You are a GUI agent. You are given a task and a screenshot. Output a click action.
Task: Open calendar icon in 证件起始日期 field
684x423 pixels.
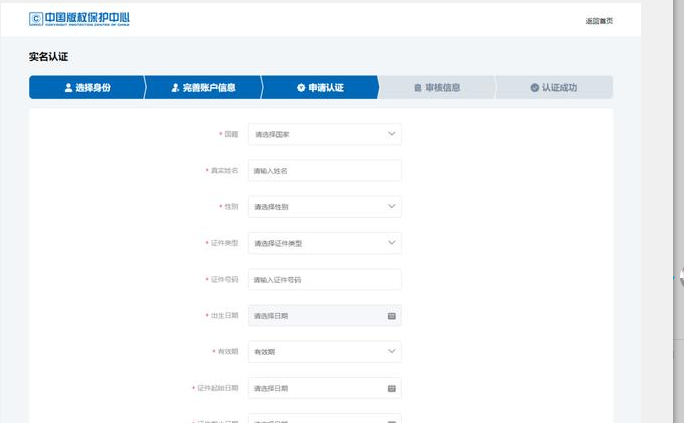(x=391, y=388)
